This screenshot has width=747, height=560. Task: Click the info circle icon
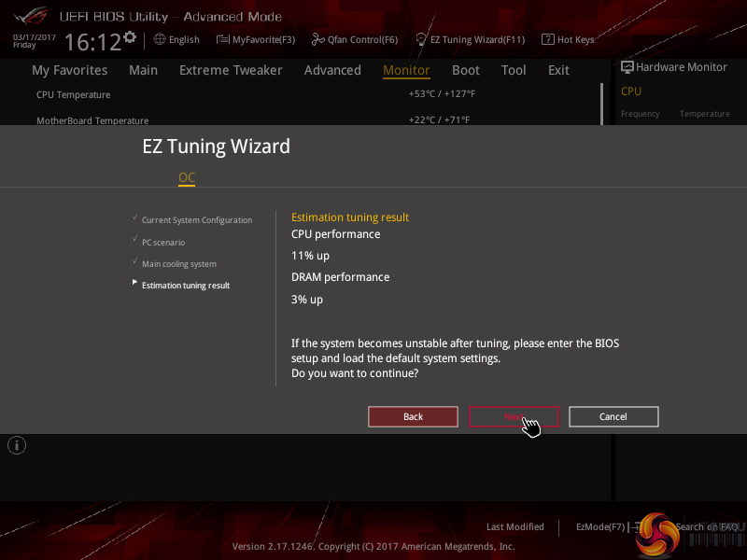click(17, 446)
